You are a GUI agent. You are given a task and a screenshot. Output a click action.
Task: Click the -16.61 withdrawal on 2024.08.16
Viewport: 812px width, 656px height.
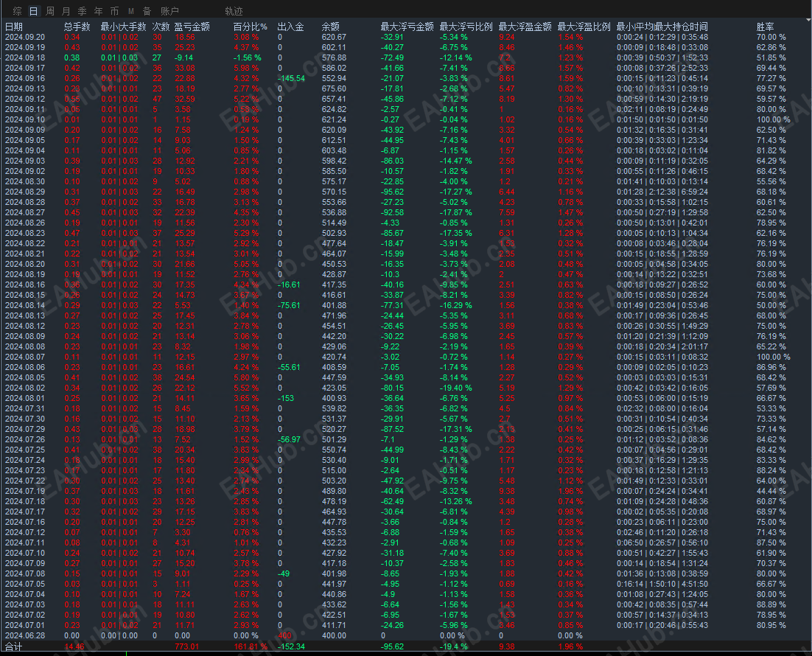(288, 285)
